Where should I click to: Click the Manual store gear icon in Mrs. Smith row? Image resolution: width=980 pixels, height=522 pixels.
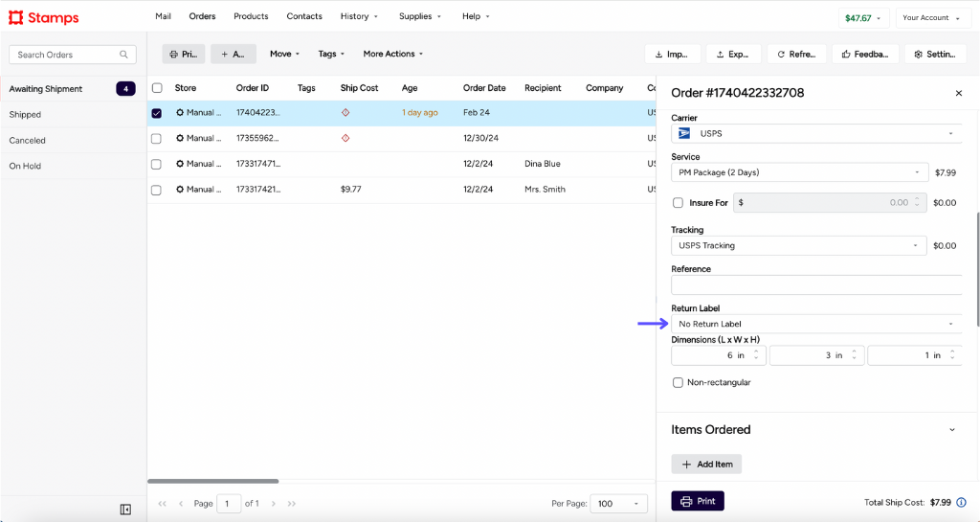(x=180, y=190)
